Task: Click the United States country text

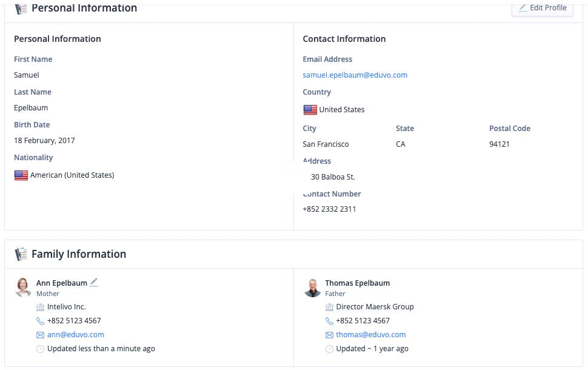Action: pyautogui.click(x=342, y=110)
